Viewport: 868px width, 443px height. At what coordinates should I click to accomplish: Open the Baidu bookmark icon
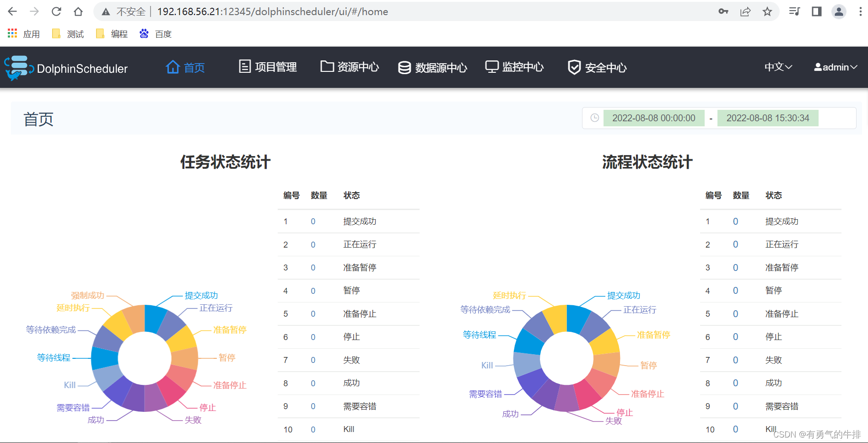click(143, 33)
